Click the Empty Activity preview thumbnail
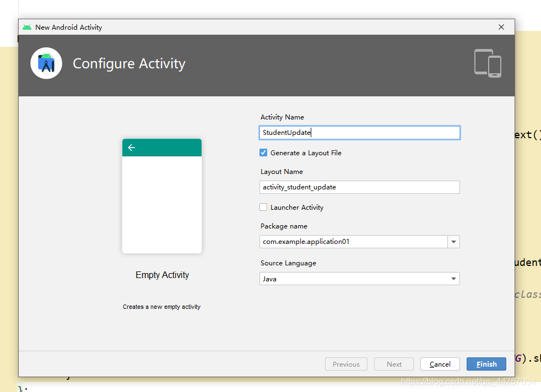 [x=162, y=196]
